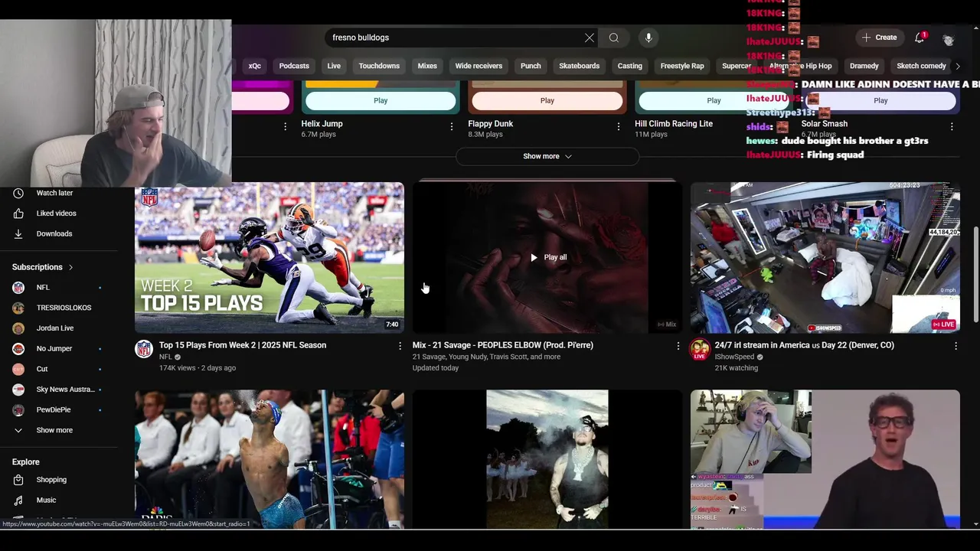Select the Casting filter chip

(x=630, y=66)
